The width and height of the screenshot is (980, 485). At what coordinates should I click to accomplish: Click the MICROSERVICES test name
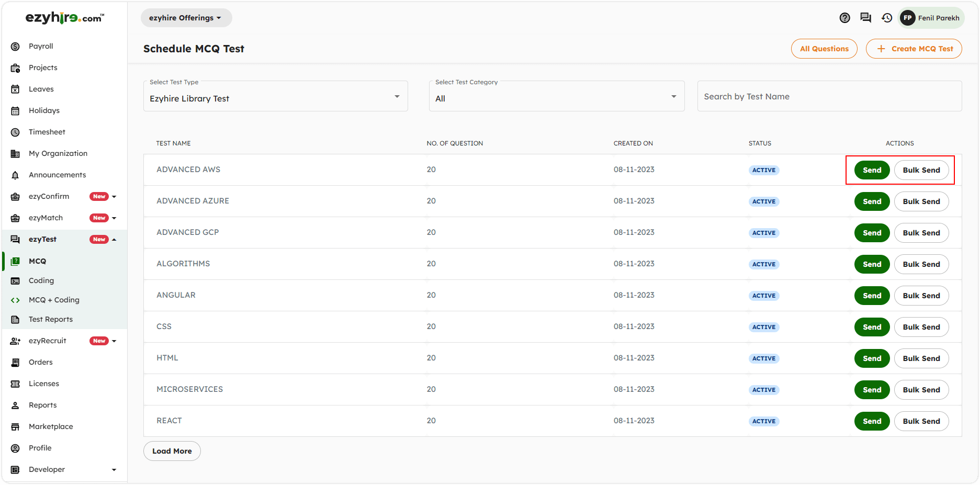pyautogui.click(x=189, y=389)
